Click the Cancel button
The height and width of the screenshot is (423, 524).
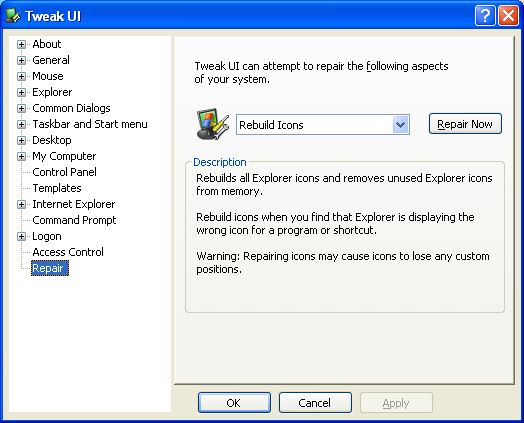[315, 403]
